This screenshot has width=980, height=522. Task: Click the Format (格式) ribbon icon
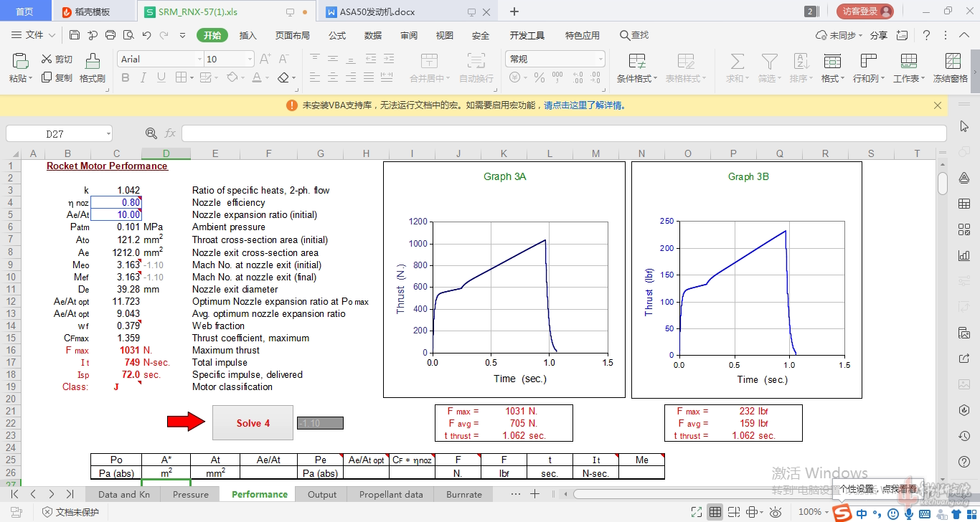click(x=833, y=68)
